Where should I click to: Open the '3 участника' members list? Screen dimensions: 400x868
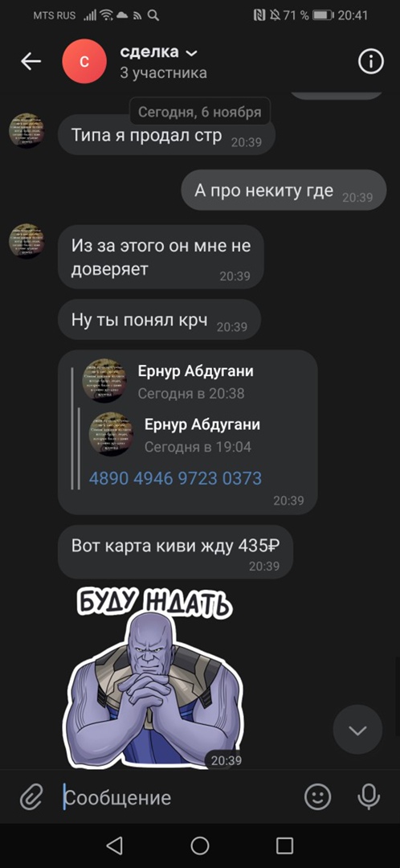164,73
